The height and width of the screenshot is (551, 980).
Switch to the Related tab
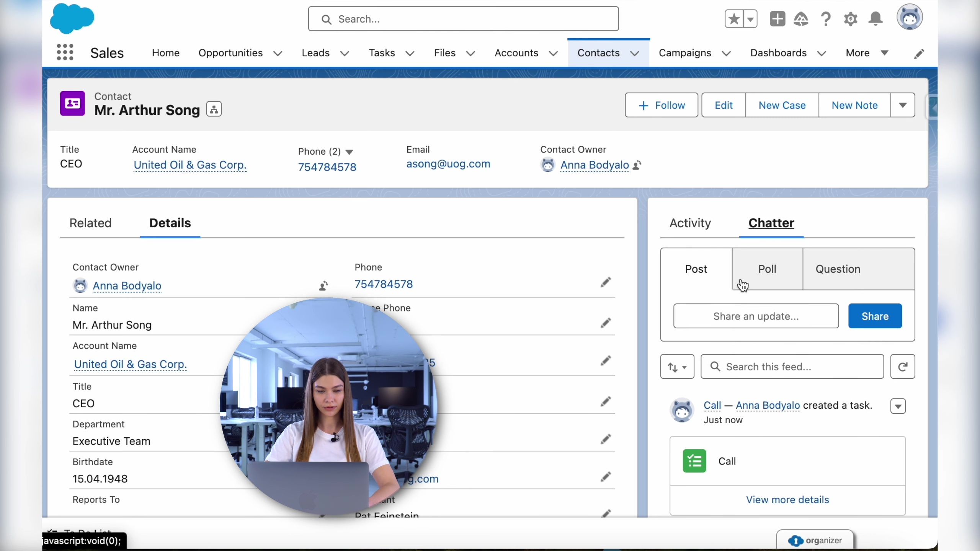pyautogui.click(x=90, y=223)
